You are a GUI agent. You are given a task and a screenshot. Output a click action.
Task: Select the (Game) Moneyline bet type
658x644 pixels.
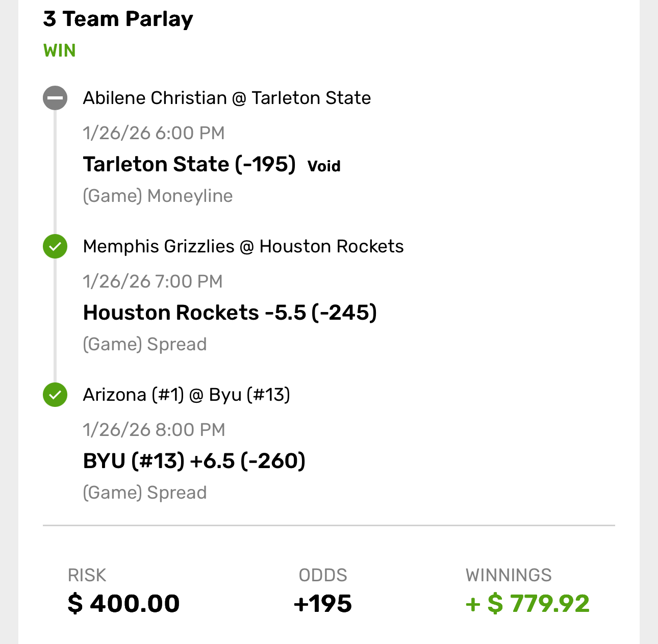pos(158,196)
